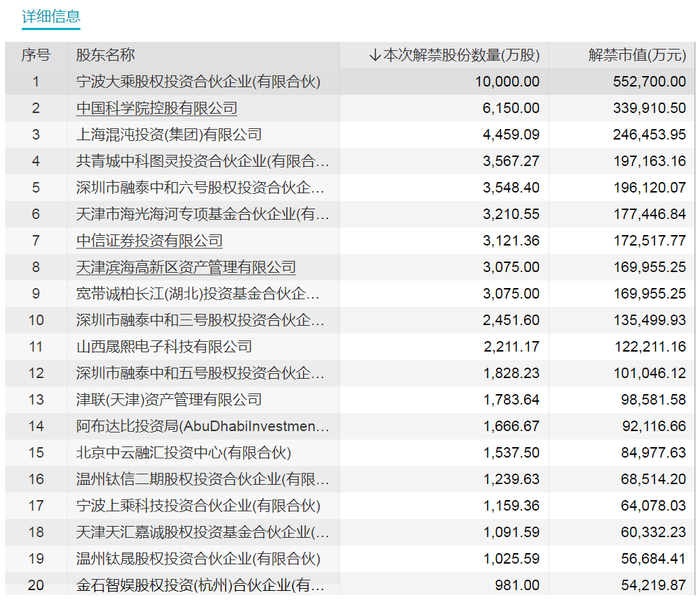Image resolution: width=700 pixels, height=602 pixels.
Task: Click share quantity 3,548.40
Action: coord(511,188)
